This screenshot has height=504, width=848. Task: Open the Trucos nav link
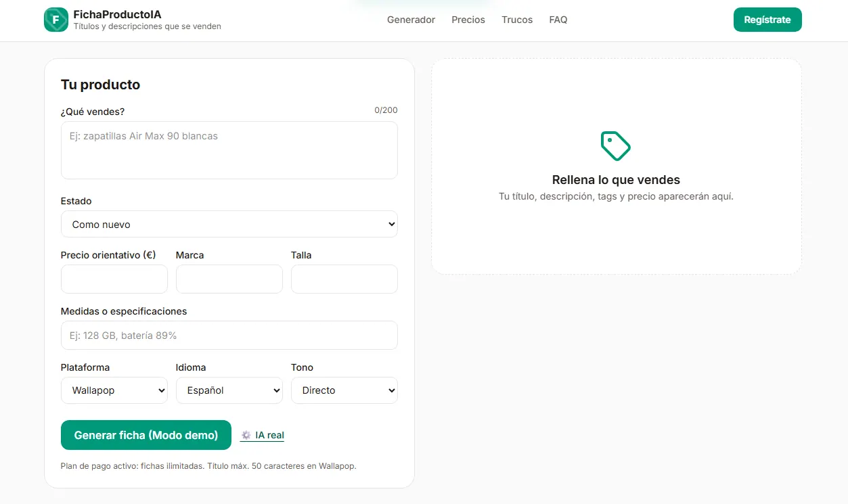(x=517, y=20)
